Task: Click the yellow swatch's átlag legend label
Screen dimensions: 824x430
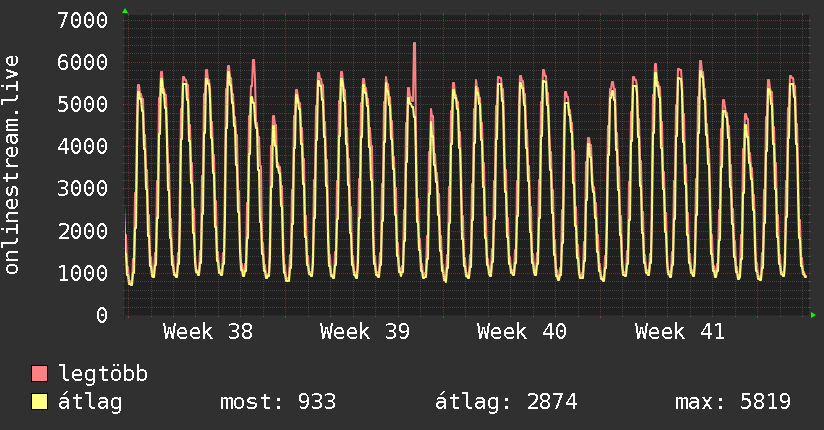Action: (x=90, y=402)
